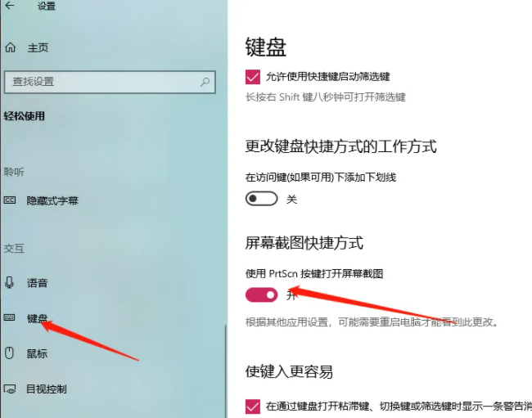The image size is (532, 418).
Task: Click the microphone icon for 语音
Action: click(10, 282)
